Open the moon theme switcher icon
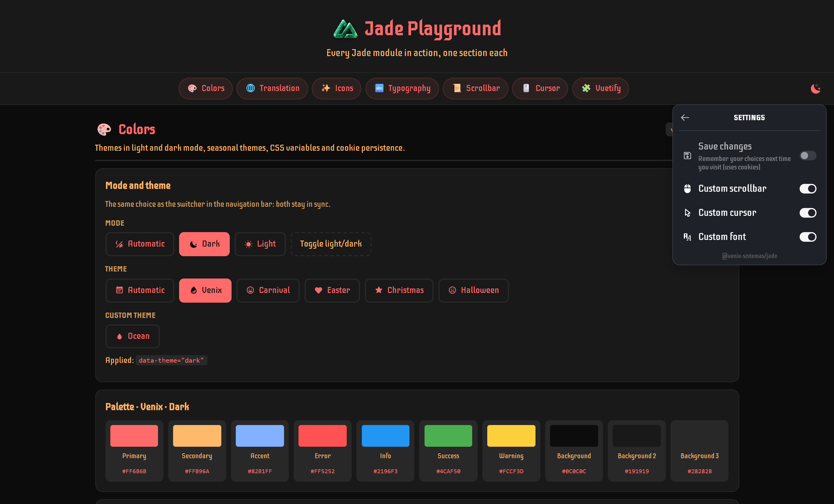 [815, 89]
